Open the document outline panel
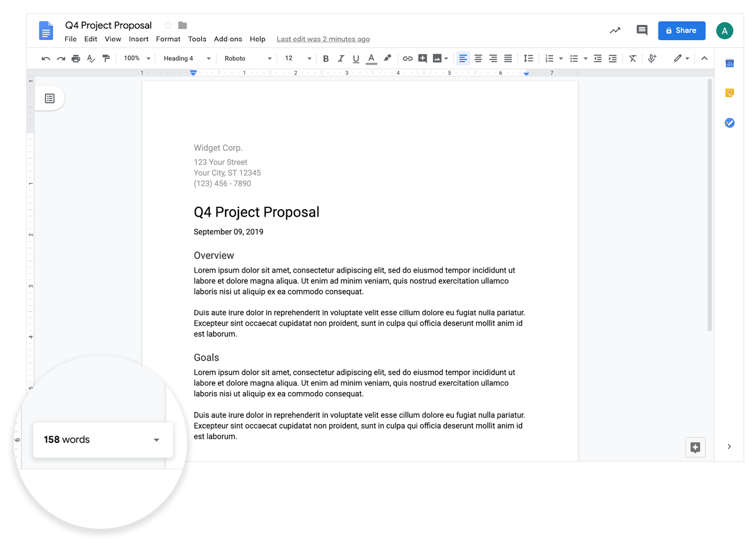Image resolution: width=756 pixels, height=543 pixels. [x=49, y=98]
